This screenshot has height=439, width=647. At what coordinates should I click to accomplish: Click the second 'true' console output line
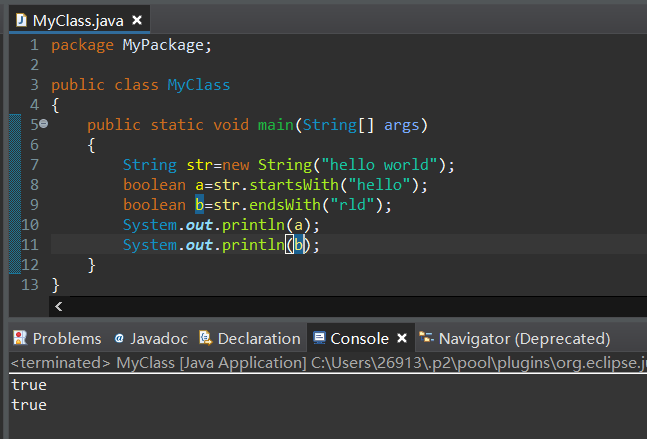[29, 405]
